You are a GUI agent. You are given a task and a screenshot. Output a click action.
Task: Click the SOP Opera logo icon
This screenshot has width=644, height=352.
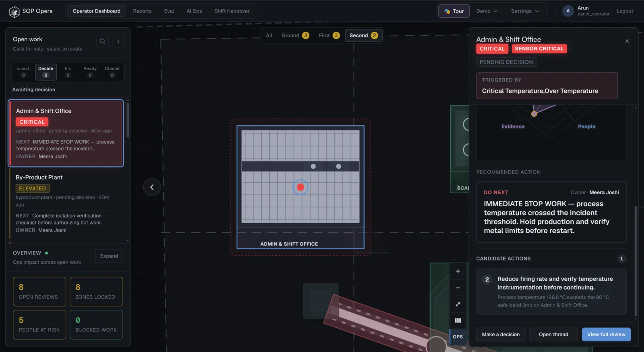14,12
